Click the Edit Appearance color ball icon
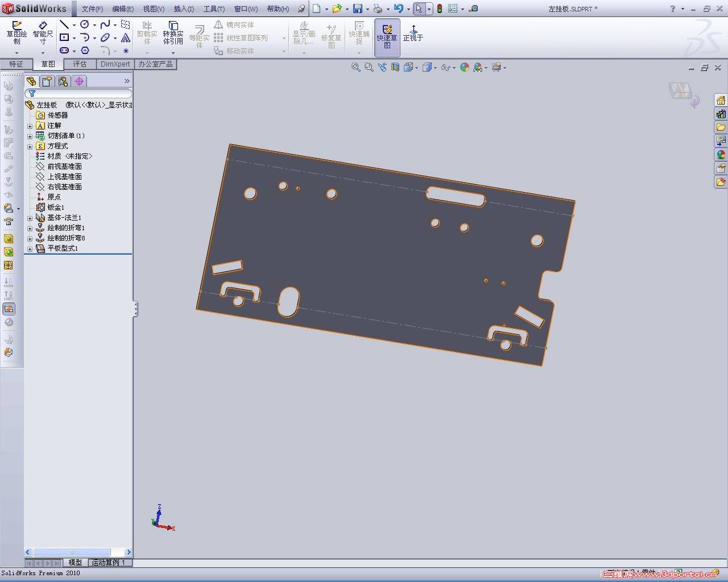Screen dimensions: 728x582 click(x=465, y=67)
